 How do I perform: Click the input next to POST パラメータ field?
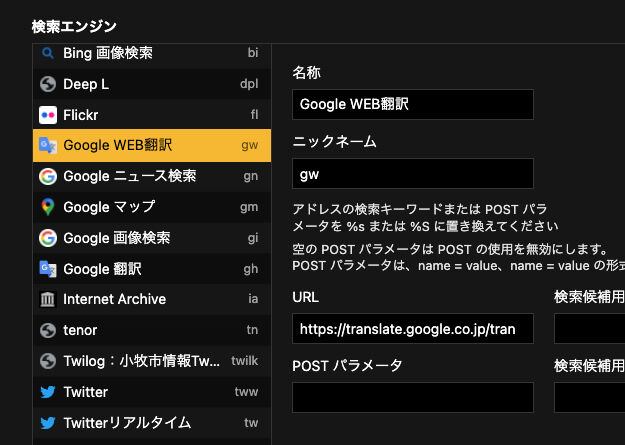590,398
